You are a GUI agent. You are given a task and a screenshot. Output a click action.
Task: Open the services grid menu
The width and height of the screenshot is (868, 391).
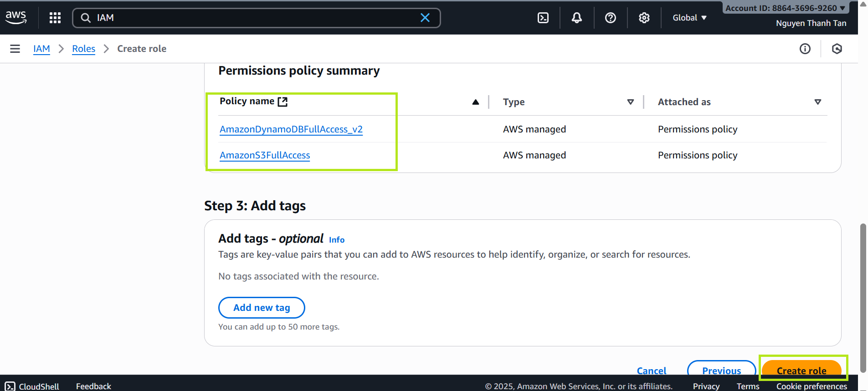tap(55, 18)
